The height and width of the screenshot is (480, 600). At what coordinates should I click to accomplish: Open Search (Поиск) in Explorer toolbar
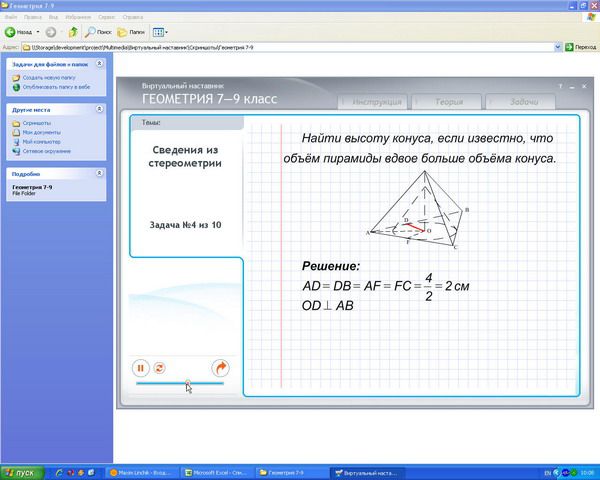(x=98, y=32)
